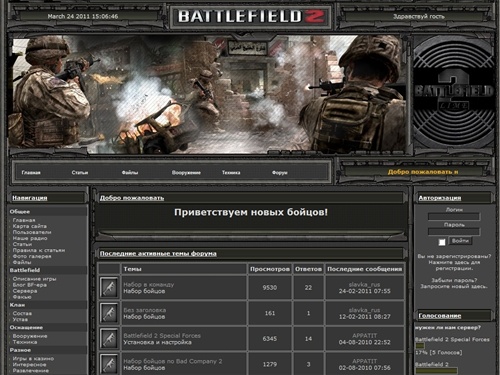Image resolution: width=500 pixels, height=375 pixels.
Task: Click the Здравствуй гость greeting
Action: [x=419, y=16]
